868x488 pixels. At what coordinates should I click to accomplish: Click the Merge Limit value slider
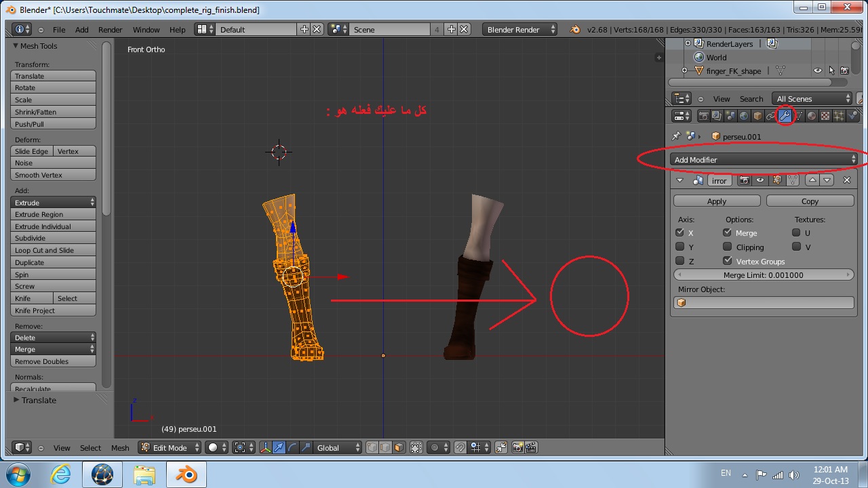pyautogui.click(x=763, y=275)
